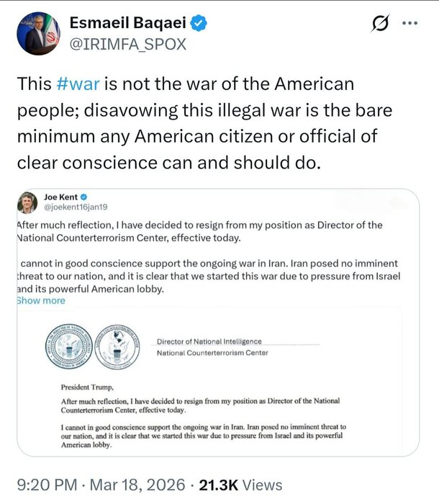Open Esmaeil Baqaei's profile picture
Image resolution: width=439 pixels, height=504 pixels.
pyautogui.click(x=39, y=33)
